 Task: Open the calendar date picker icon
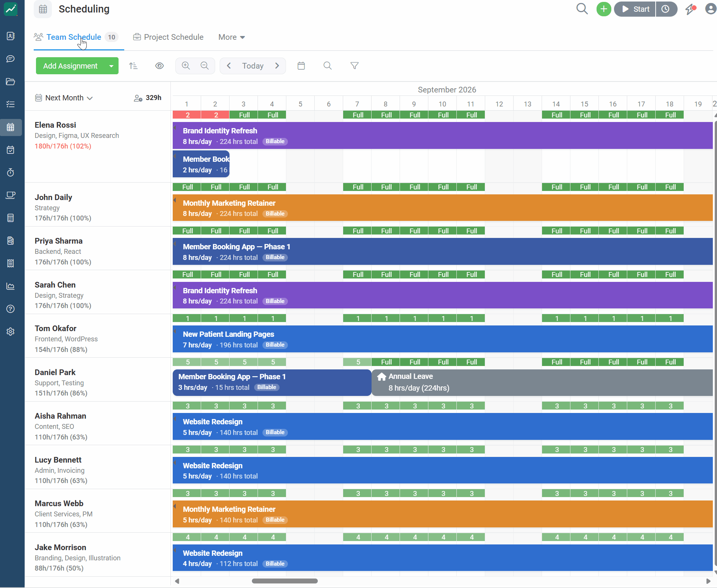click(x=301, y=66)
